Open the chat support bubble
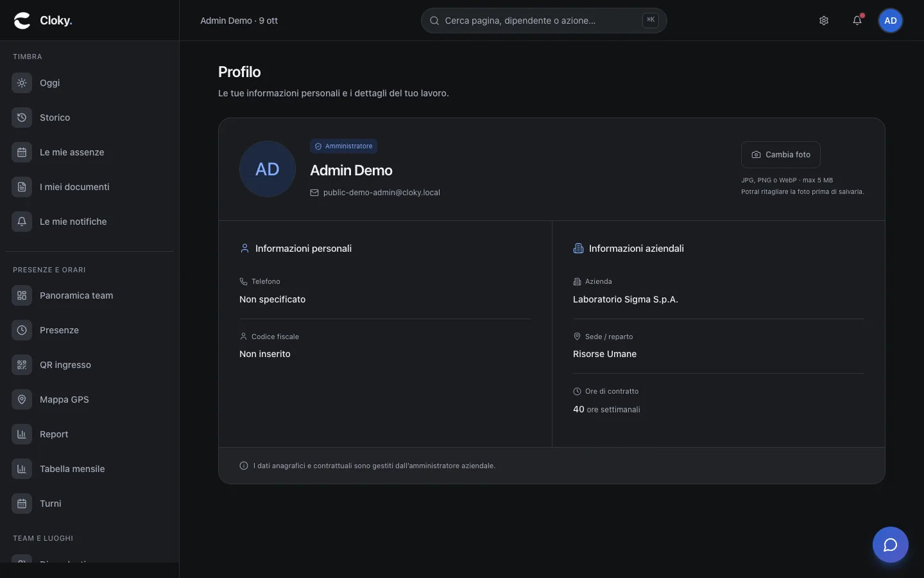Image resolution: width=924 pixels, height=578 pixels. [x=891, y=545]
